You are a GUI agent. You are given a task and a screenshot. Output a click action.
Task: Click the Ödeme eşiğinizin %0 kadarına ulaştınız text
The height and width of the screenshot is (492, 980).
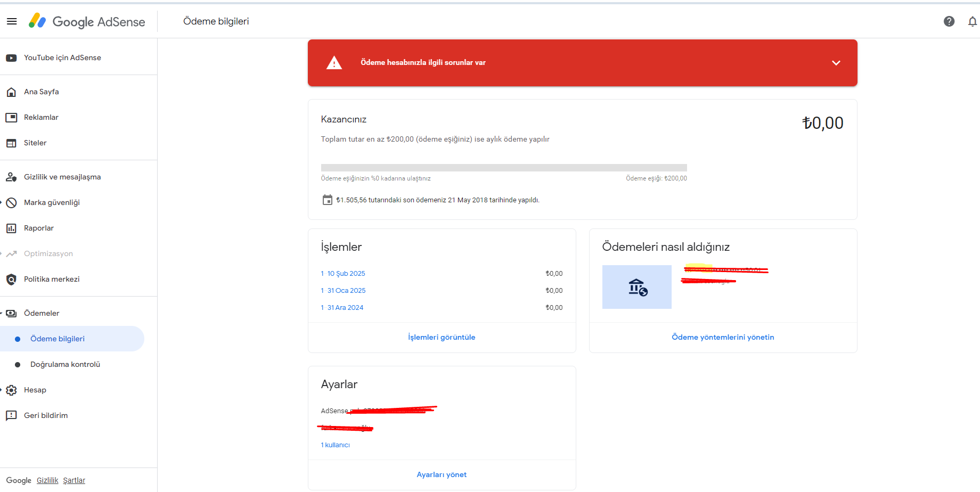375,178
